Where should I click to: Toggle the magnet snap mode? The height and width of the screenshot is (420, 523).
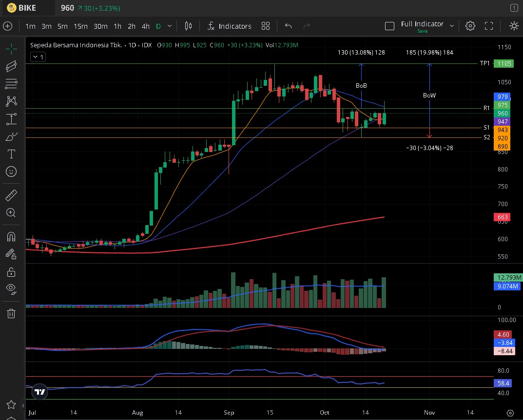[11, 237]
